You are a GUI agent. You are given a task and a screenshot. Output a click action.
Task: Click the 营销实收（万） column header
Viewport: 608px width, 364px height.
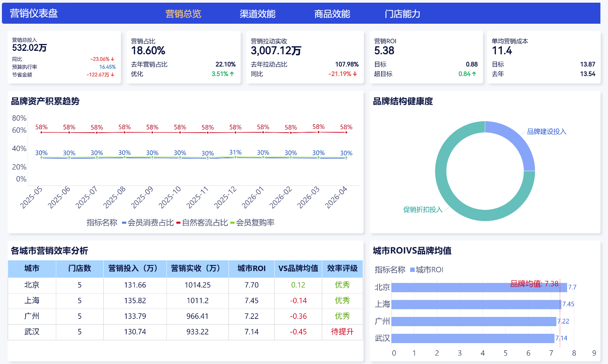pos(197,268)
